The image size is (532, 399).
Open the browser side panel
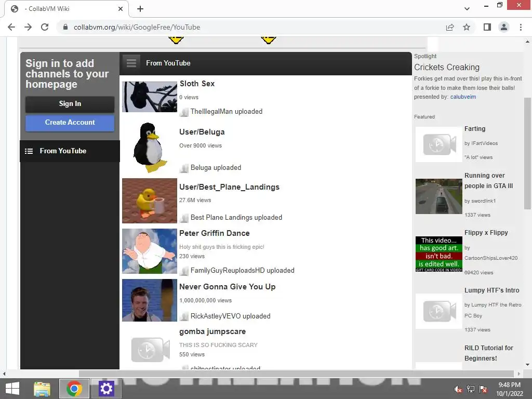487,27
